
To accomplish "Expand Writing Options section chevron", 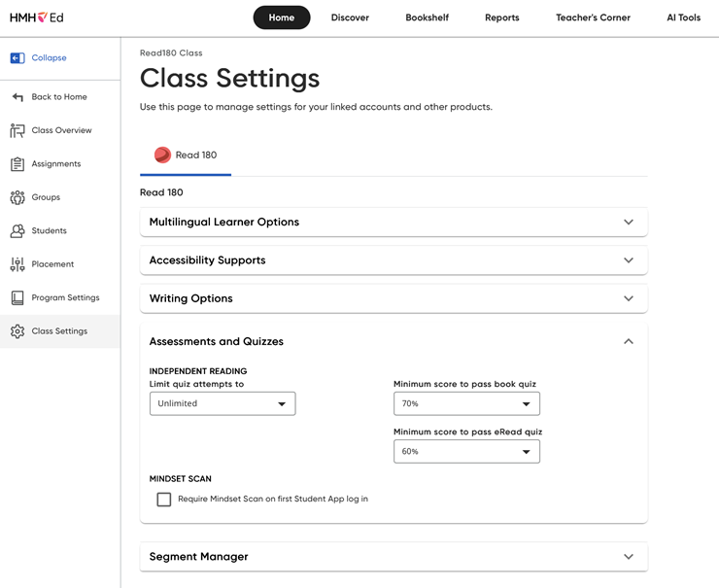I will click(x=629, y=298).
